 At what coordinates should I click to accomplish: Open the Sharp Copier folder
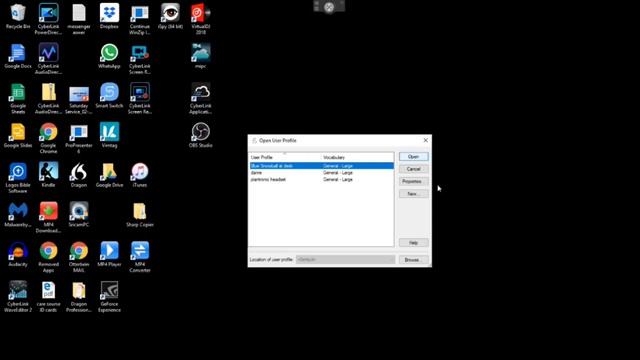click(x=140, y=214)
